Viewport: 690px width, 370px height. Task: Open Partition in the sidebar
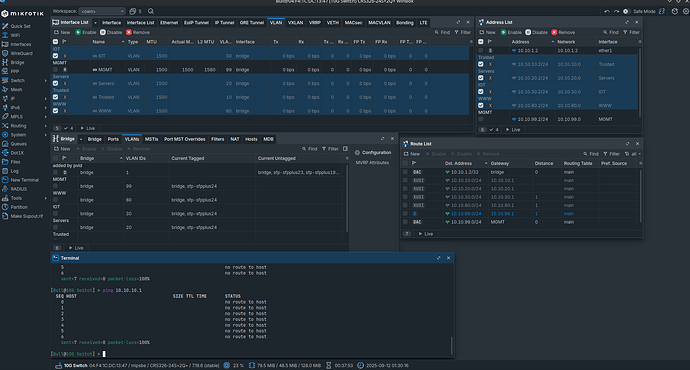(15, 207)
